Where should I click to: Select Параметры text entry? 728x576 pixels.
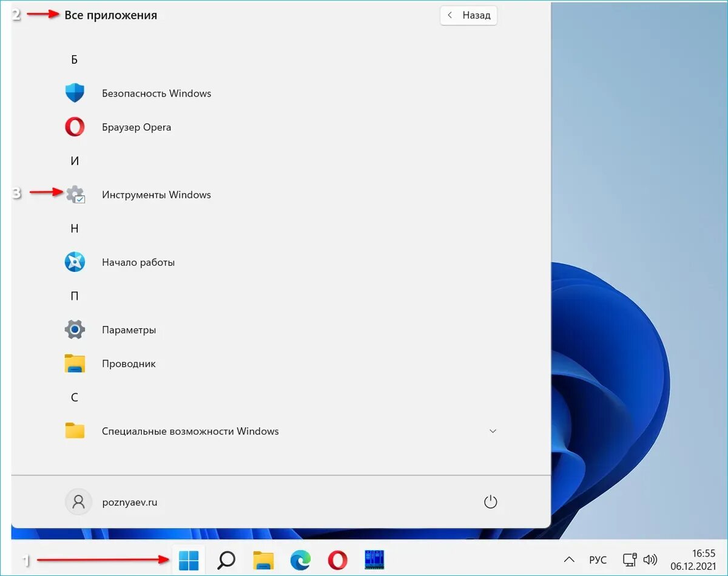129,330
